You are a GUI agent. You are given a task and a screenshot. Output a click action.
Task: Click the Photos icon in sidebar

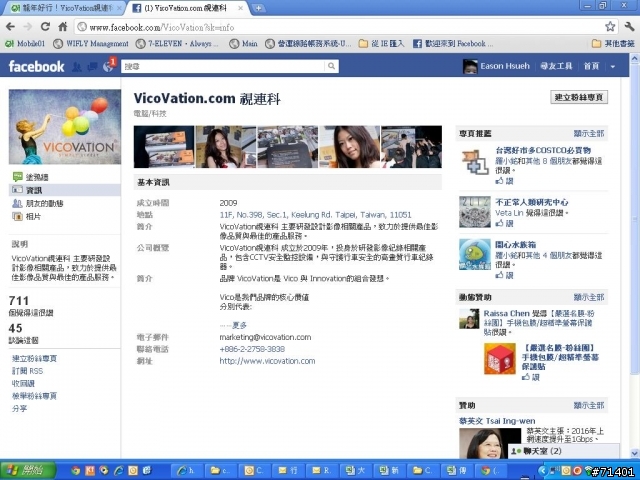click(18, 216)
